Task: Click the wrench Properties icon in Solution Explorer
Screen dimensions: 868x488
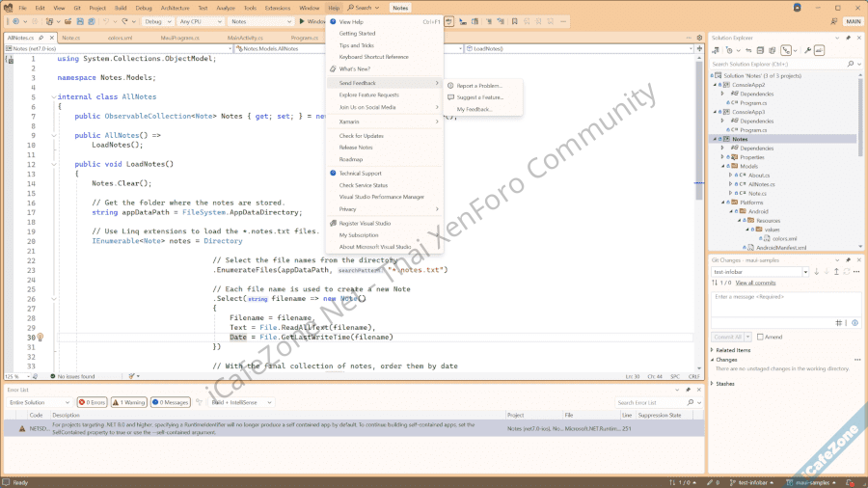Action: click(x=809, y=50)
